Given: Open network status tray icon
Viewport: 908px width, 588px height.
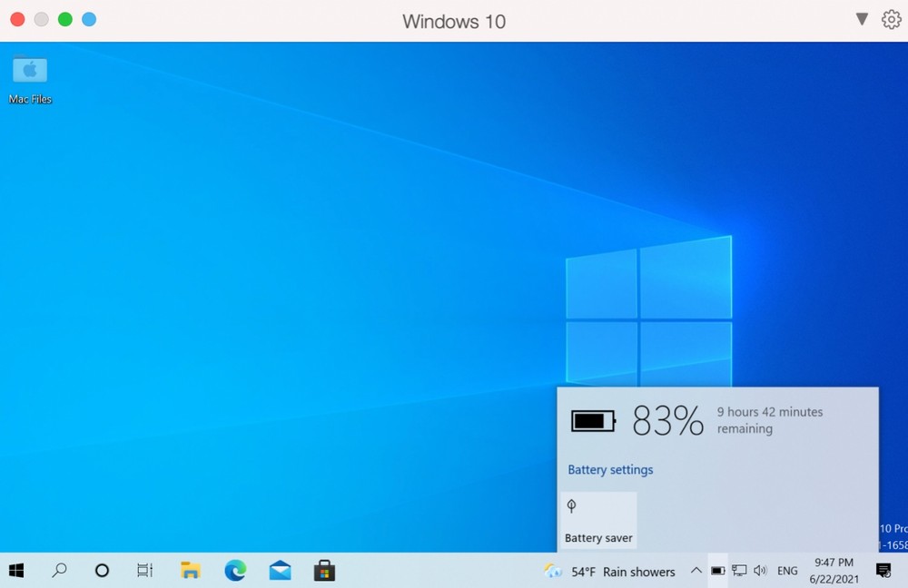Looking at the screenshot, I should click(x=739, y=571).
